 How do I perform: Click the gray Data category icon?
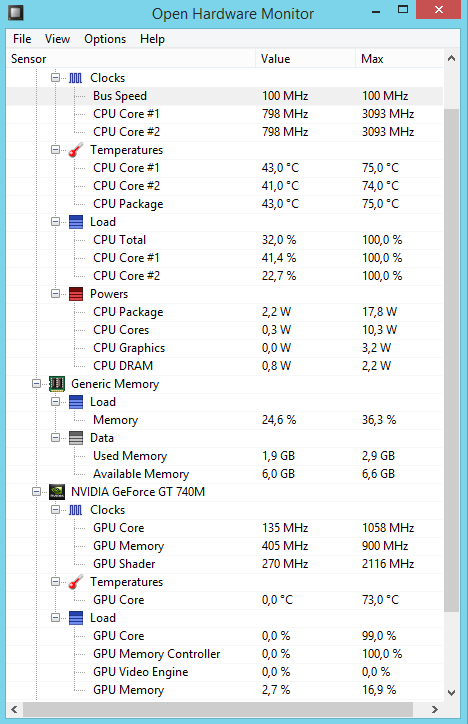click(76, 438)
